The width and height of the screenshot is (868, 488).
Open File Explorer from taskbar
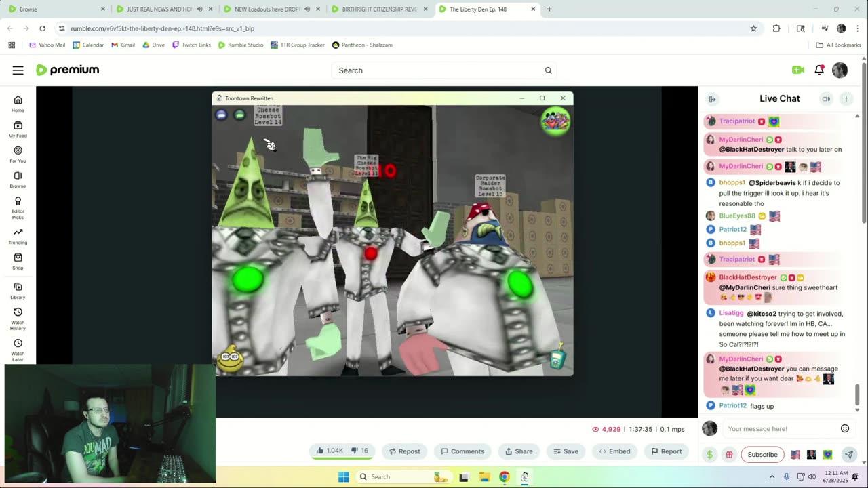484,476
